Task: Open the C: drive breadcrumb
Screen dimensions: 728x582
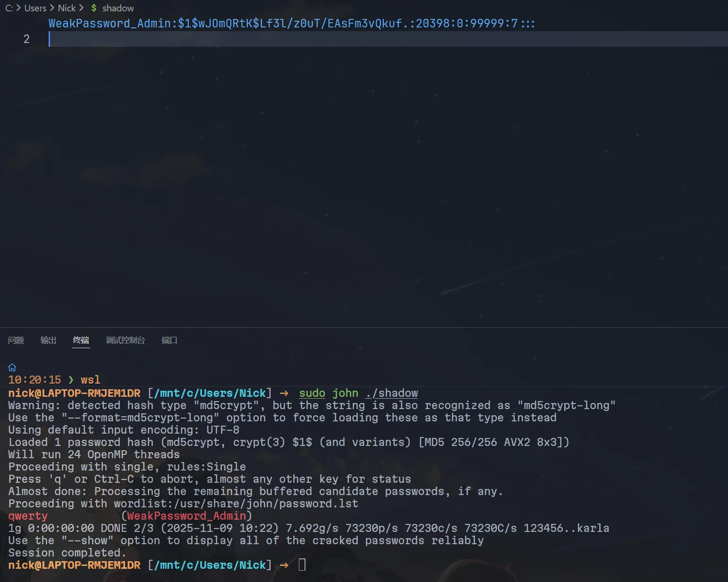Action: point(8,8)
